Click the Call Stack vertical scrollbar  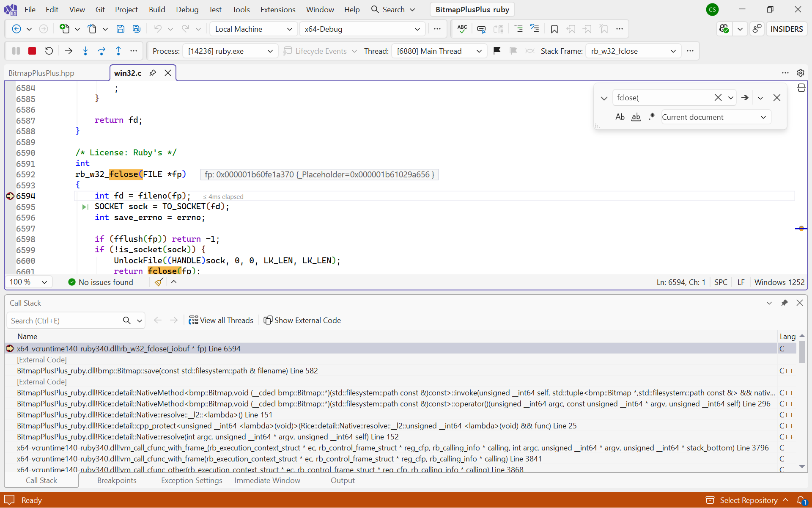pos(801,351)
